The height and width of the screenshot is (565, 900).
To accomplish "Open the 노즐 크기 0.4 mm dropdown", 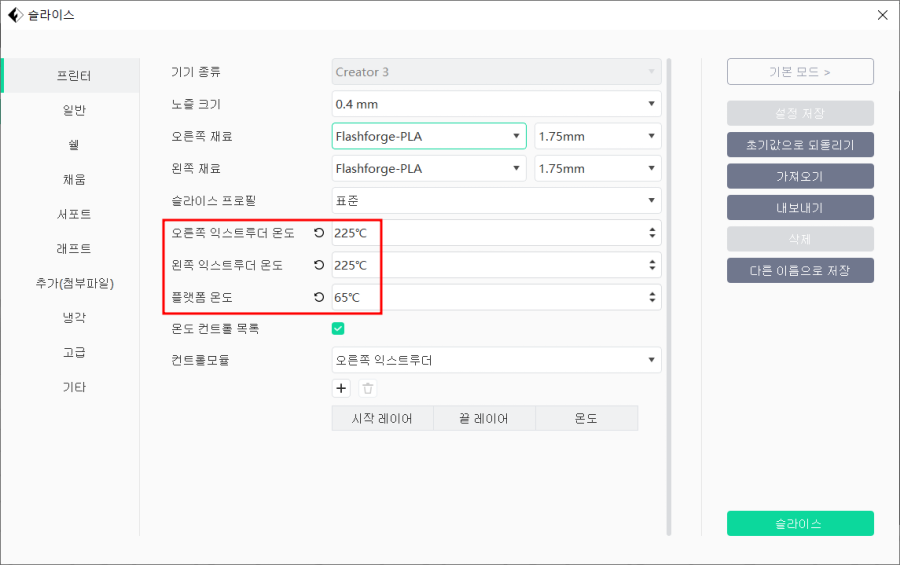I will pos(496,104).
